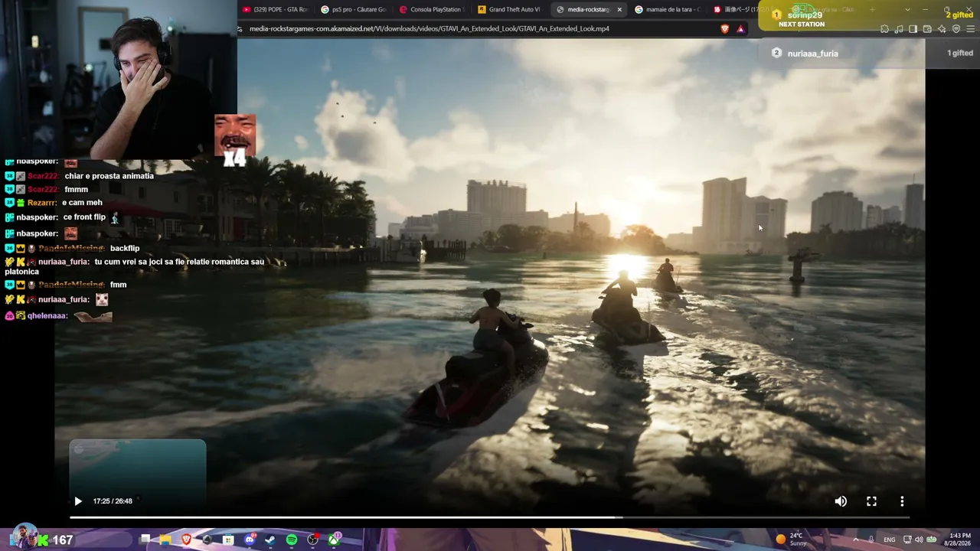Click the Brave VPN shield icon
Image resolution: width=980 pixels, height=551 pixels.
pos(956,29)
